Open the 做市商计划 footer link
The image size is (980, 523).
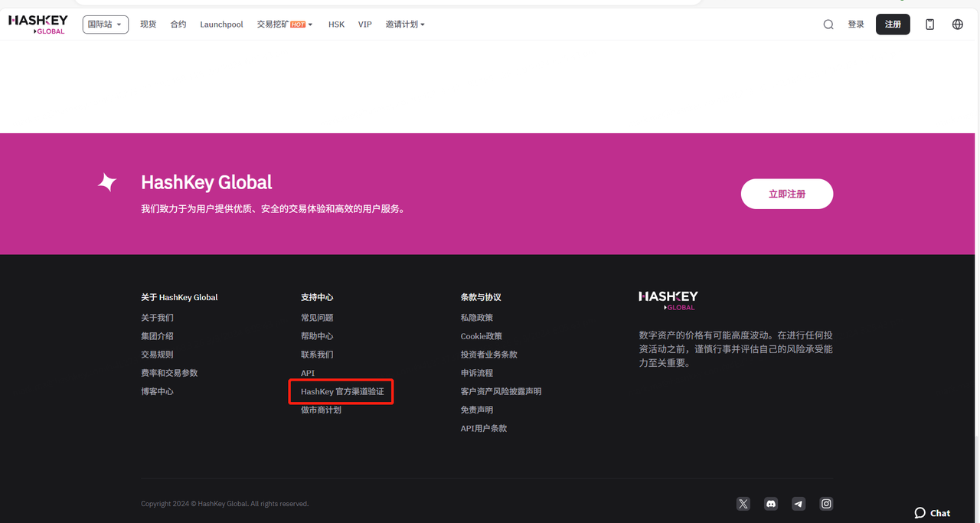(x=321, y=410)
